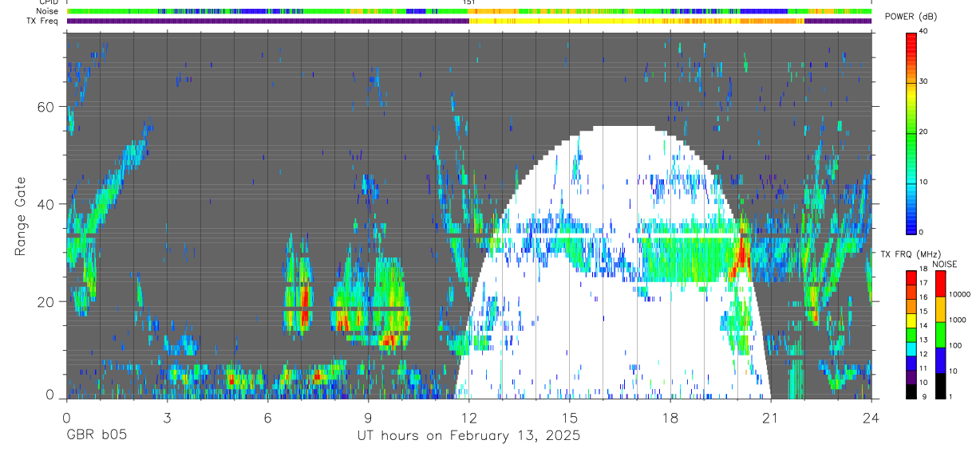Click the 'Range Gate' y-axis label
The image size is (980, 452).
(22, 217)
